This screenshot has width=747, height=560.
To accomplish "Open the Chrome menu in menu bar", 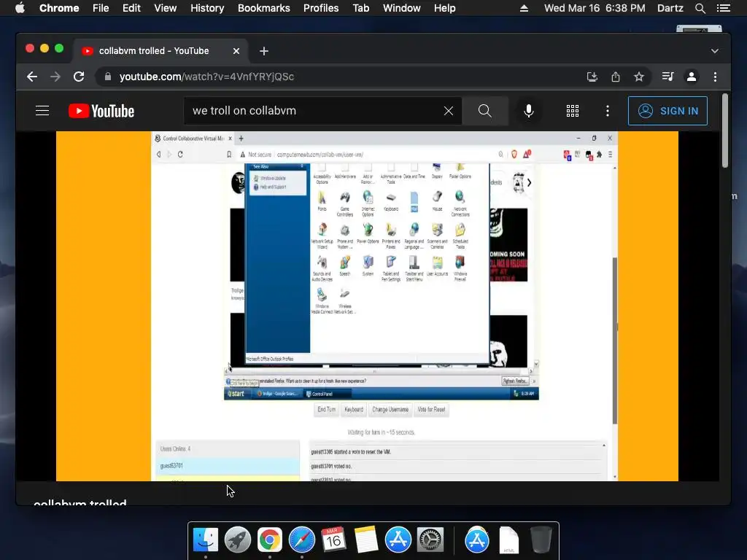I will pyautogui.click(x=59, y=8).
